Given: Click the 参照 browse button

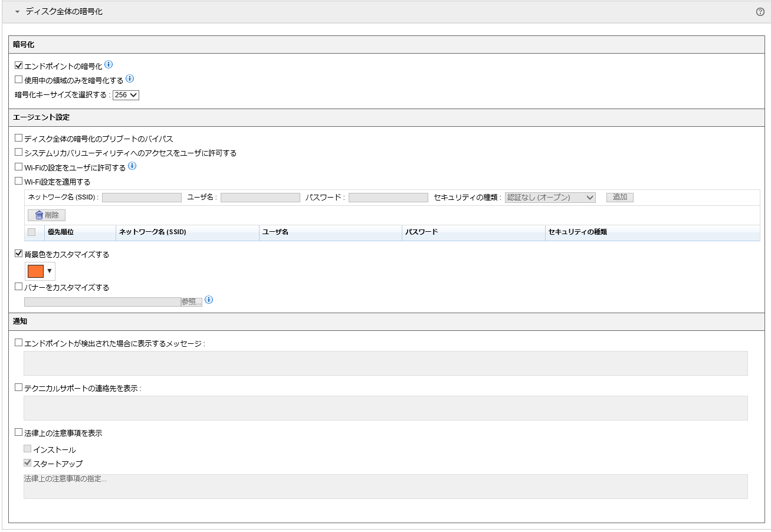Looking at the screenshot, I should [x=192, y=301].
